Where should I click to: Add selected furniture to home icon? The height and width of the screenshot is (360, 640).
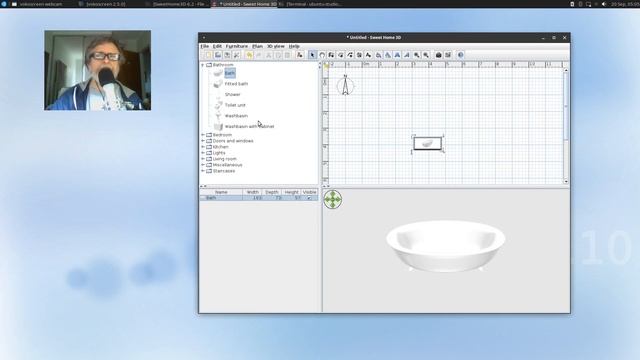click(x=300, y=55)
